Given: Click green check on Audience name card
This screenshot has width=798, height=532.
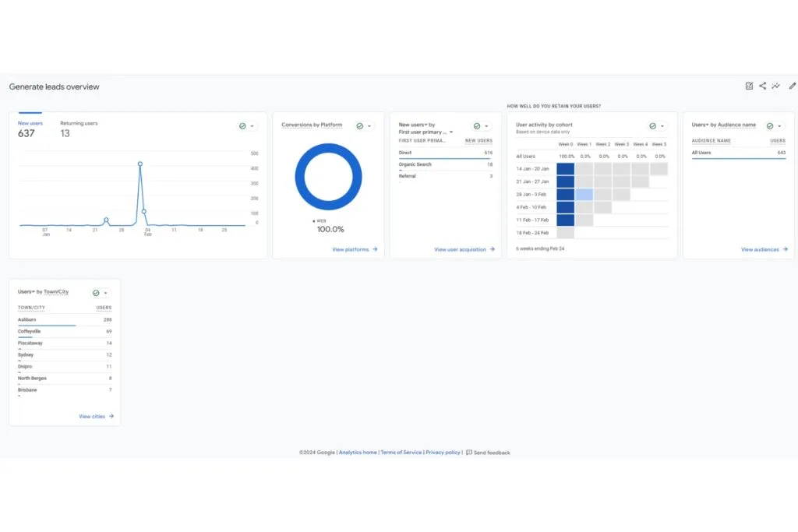Looking at the screenshot, I should [x=770, y=126].
